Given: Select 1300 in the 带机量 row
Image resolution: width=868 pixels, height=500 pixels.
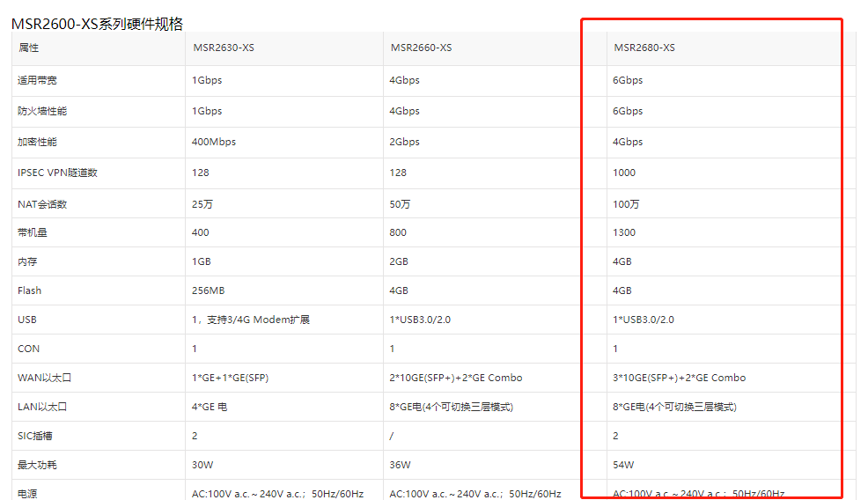Looking at the screenshot, I should (x=624, y=232).
